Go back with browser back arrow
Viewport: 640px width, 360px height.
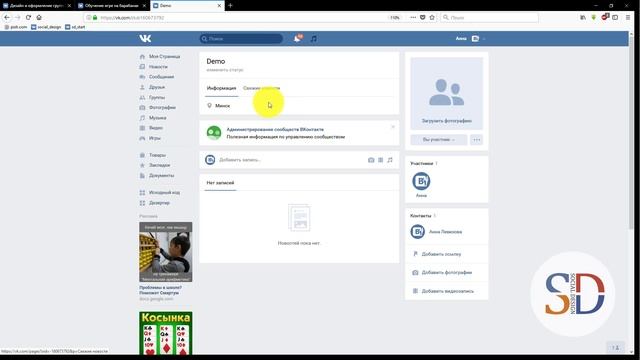point(7,18)
